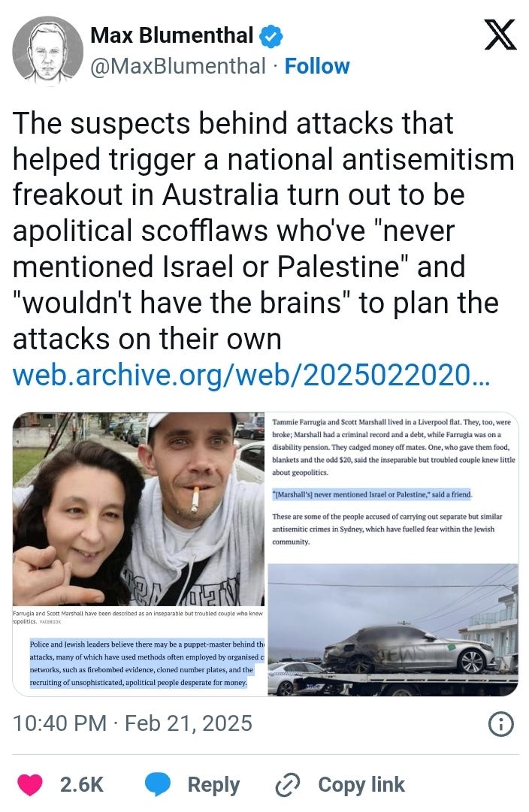529x812 pixels.
Task: Click the Reply text button
Action: click(213, 784)
